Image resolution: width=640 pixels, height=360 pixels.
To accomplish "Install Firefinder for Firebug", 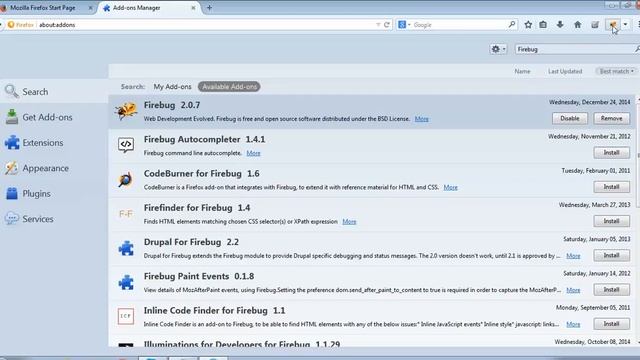I will [x=611, y=221].
